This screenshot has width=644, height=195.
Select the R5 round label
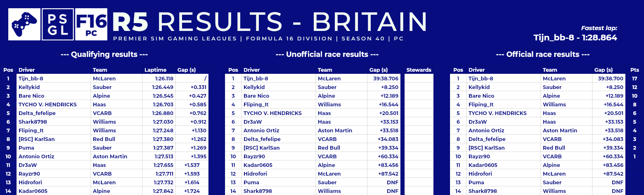130,21
